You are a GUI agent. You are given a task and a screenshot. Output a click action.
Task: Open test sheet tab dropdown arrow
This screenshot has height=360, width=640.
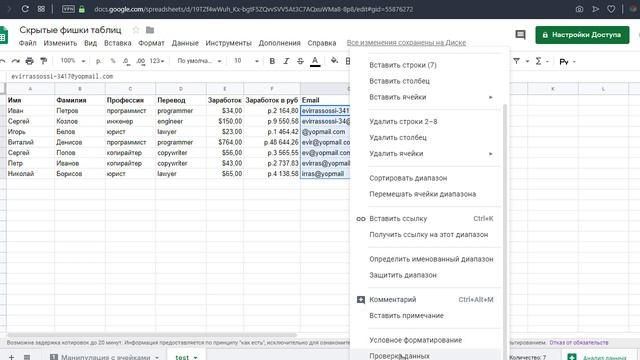[196, 358]
